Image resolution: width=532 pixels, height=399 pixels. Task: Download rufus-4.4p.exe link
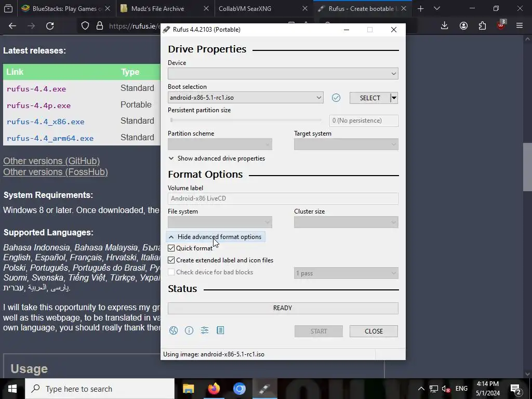[38, 105]
